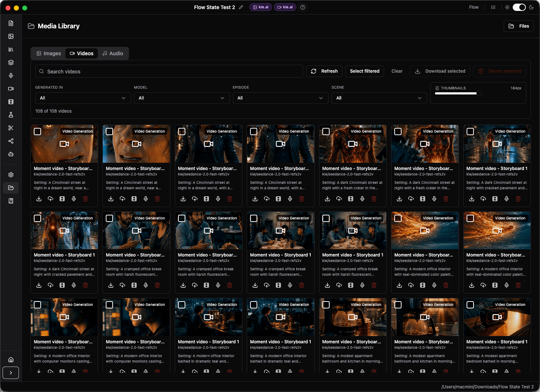Open the bookmark book icon in sidebar
Image resolution: width=540 pixels, height=392 pixels.
coord(11,201)
